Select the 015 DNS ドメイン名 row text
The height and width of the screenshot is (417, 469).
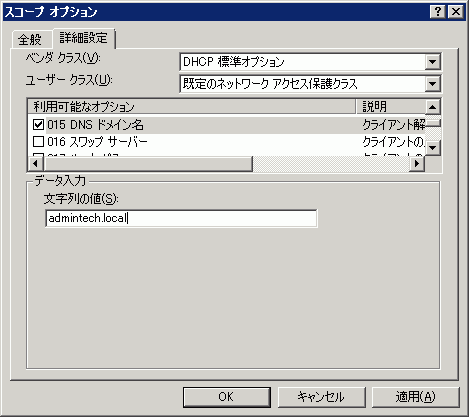point(95,125)
